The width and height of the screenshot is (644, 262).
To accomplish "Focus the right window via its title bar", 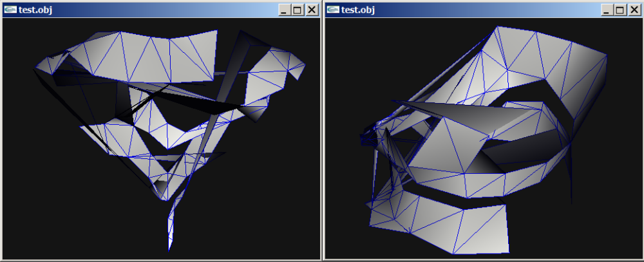I will click(x=485, y=10).
